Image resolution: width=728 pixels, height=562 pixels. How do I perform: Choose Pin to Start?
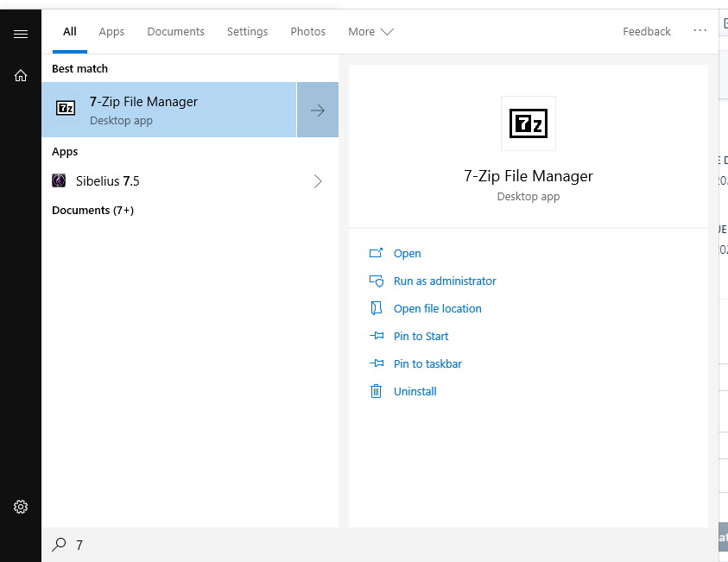pyautogui.click(x=421, y=336)
